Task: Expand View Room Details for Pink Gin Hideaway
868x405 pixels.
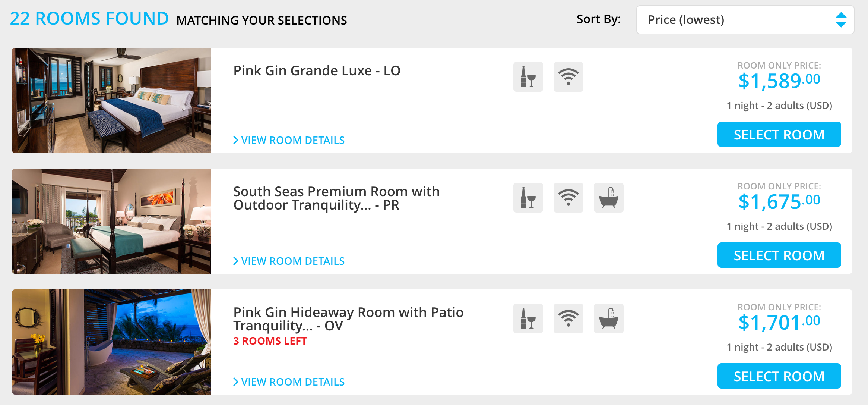Action: [289, 382]
